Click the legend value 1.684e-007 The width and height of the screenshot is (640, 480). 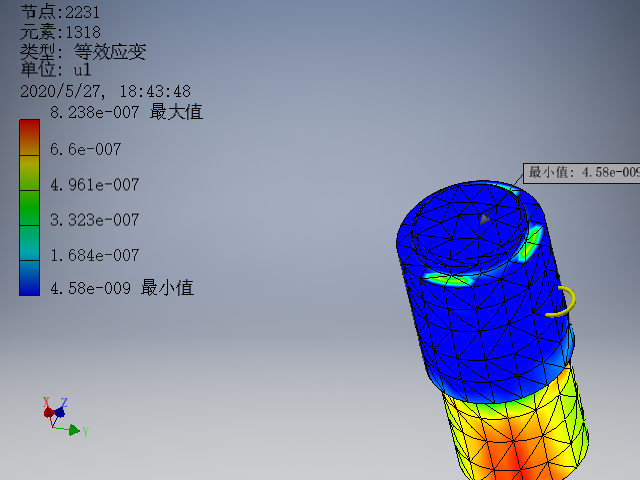(95, 256)
